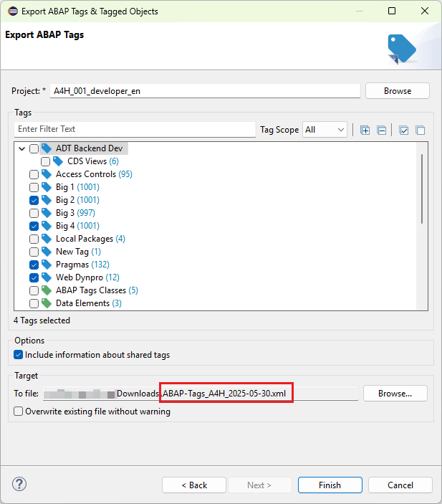
Task: Click the Check All tags toolbar icon
Action: tap(404, 130)
